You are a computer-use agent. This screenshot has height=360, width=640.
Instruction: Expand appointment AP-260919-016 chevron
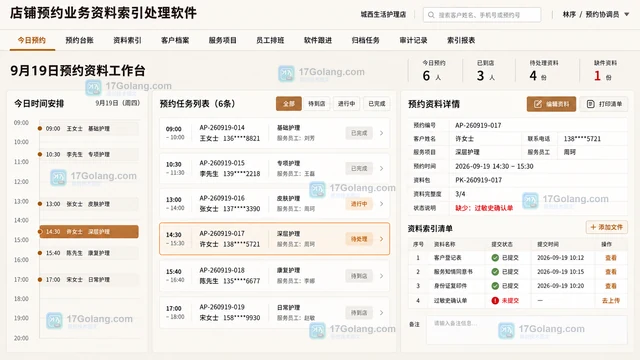[381, 204]
